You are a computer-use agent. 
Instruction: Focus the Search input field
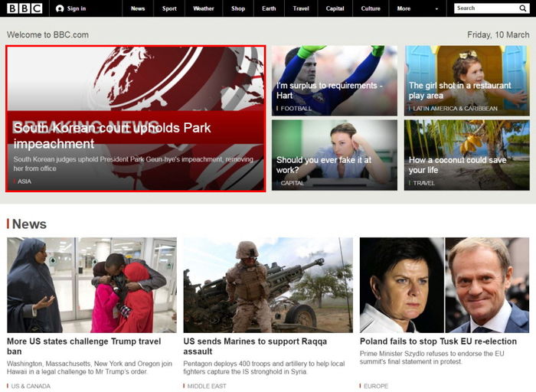click(485, 8)
